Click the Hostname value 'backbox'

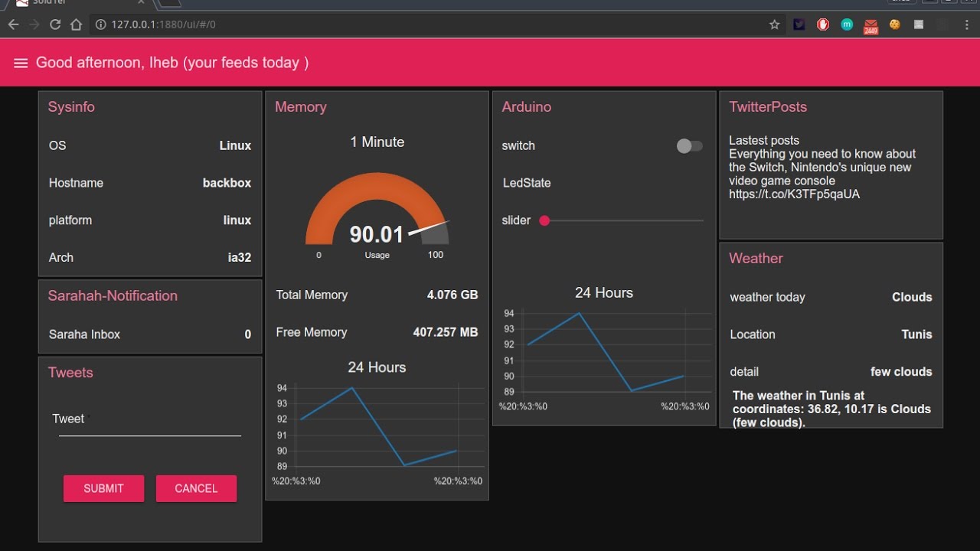point(227,183)
